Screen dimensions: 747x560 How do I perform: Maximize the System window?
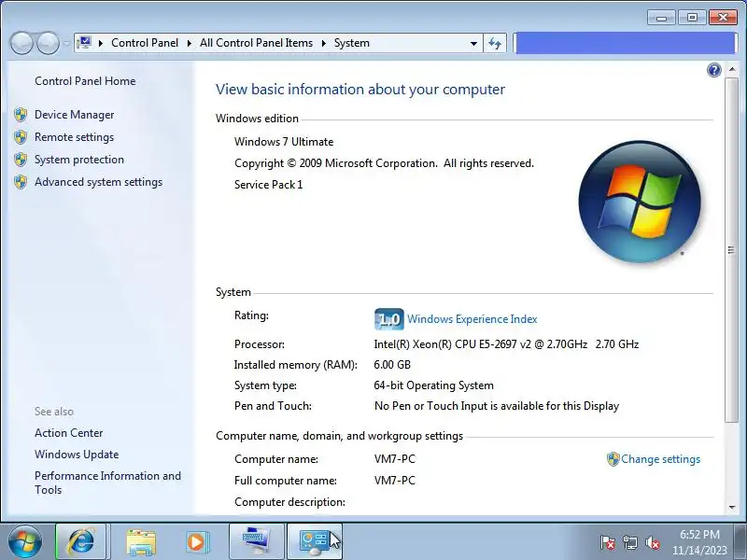[692, 18]
